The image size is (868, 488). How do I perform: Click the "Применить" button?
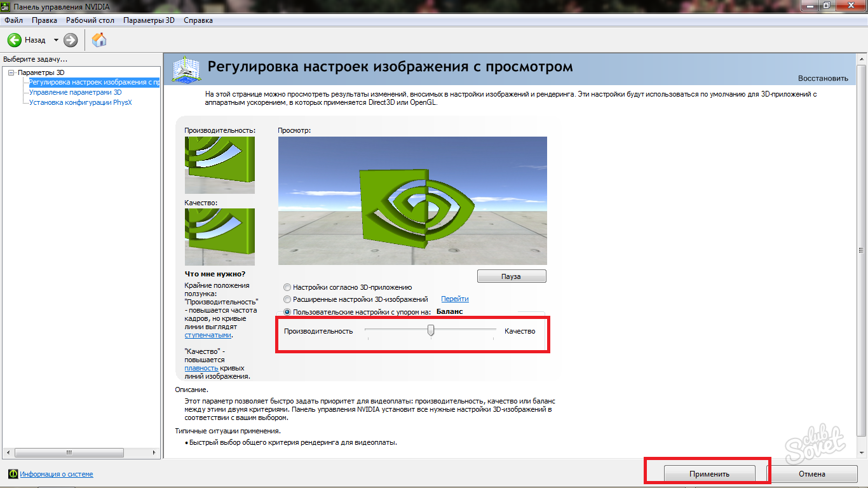point(709,474)
